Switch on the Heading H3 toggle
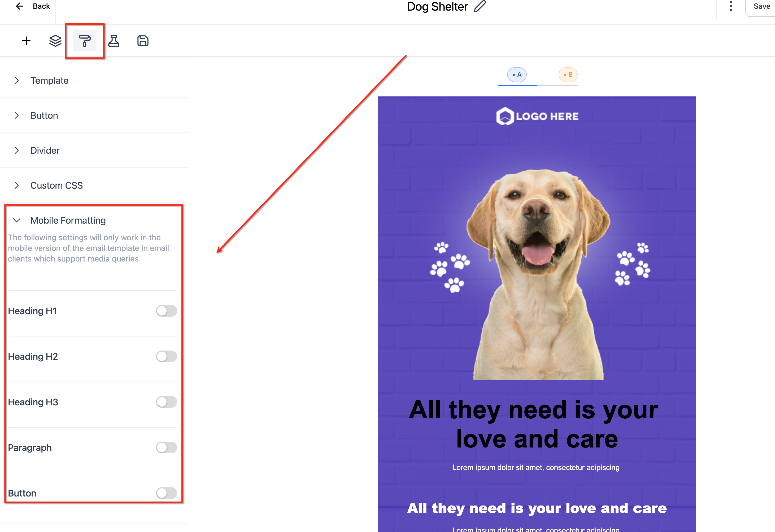The height and width of the screenshot is (532, 775). (166, 402)
